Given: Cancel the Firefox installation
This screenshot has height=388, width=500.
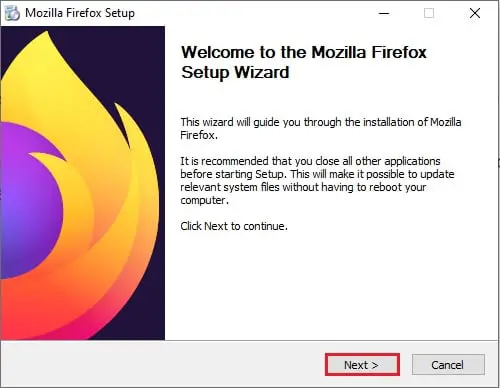Looking at the screenshot, I should 448,365.
